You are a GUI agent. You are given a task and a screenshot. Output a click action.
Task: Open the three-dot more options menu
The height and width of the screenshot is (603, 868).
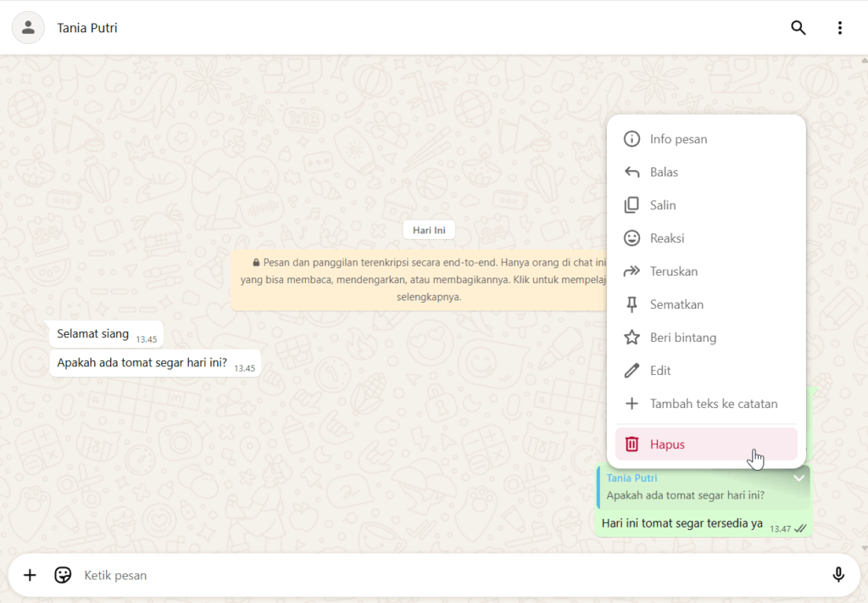click(839, 28)
